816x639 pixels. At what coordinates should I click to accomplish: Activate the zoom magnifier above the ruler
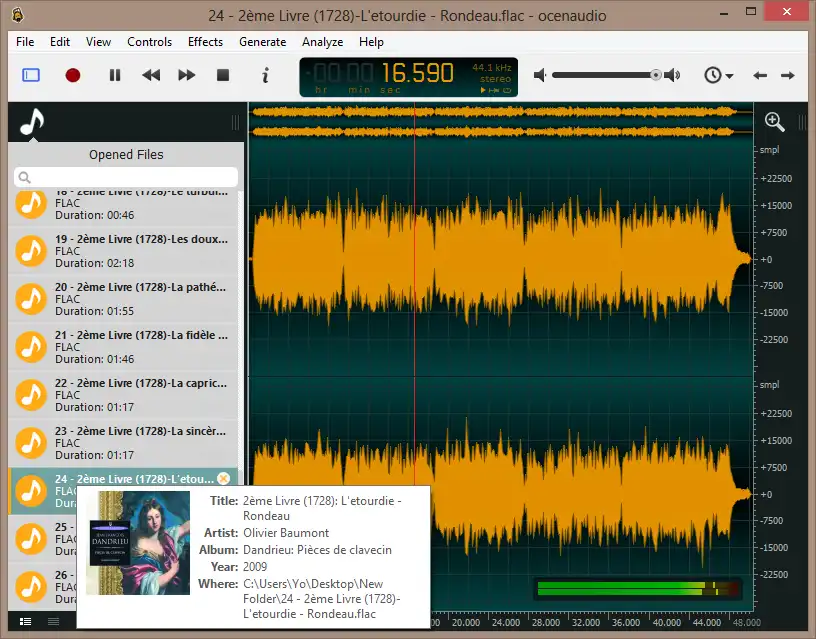tap(774, 121)
